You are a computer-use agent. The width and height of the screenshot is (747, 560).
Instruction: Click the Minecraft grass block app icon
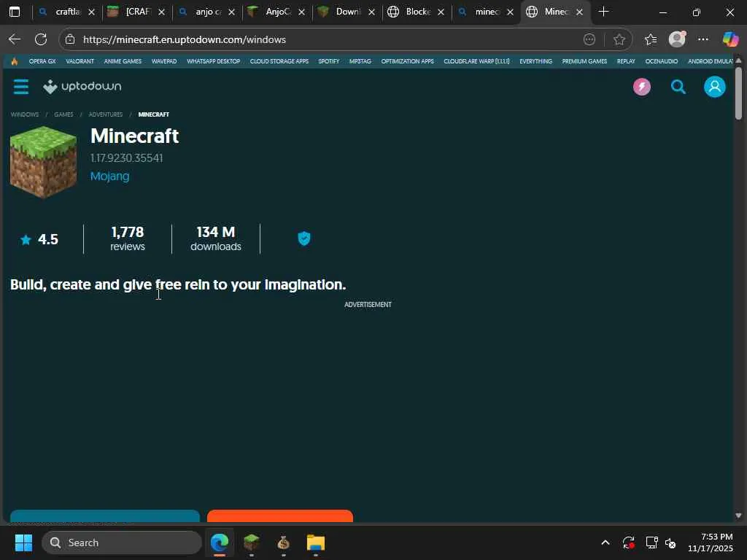pyautogui.click(x=43, y=162)
